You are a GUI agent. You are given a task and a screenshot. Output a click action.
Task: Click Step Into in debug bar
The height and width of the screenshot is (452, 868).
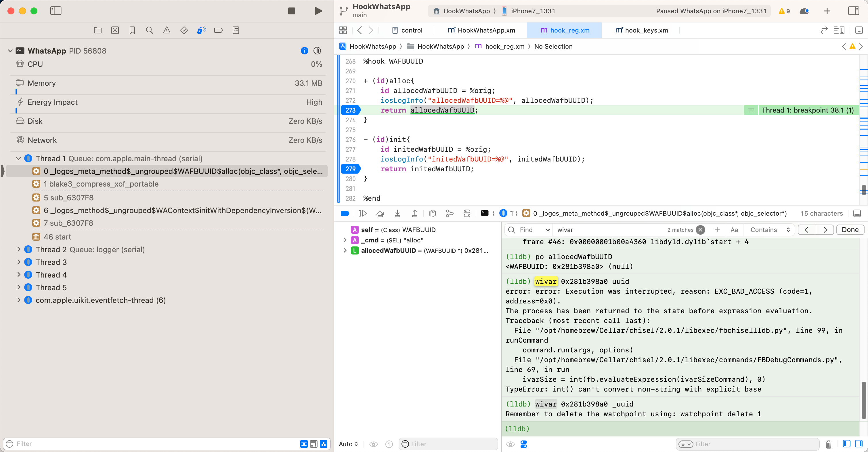point(397,213)
